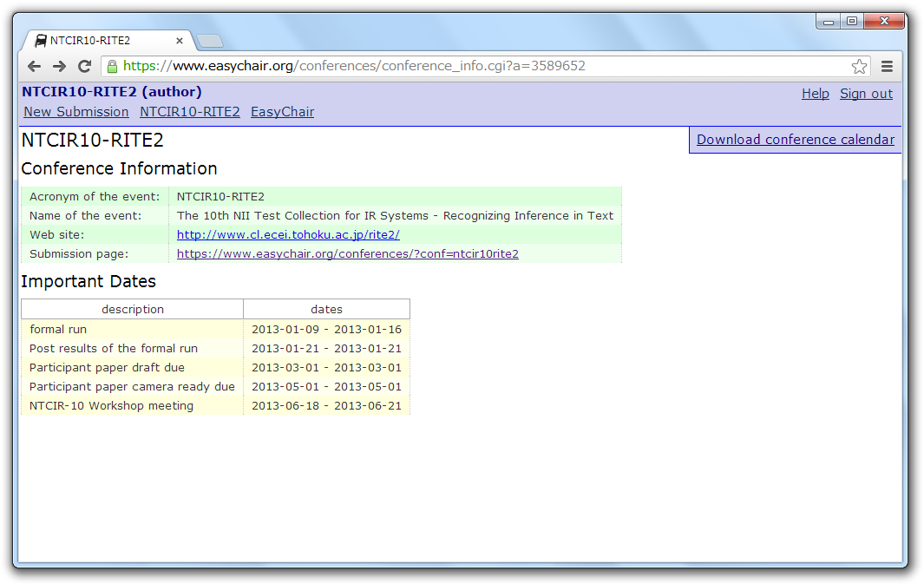This screenshot has width=924, height=584.
Task: Select 'Participant paper camera ready due' cell
Action: tap(132, 386)
